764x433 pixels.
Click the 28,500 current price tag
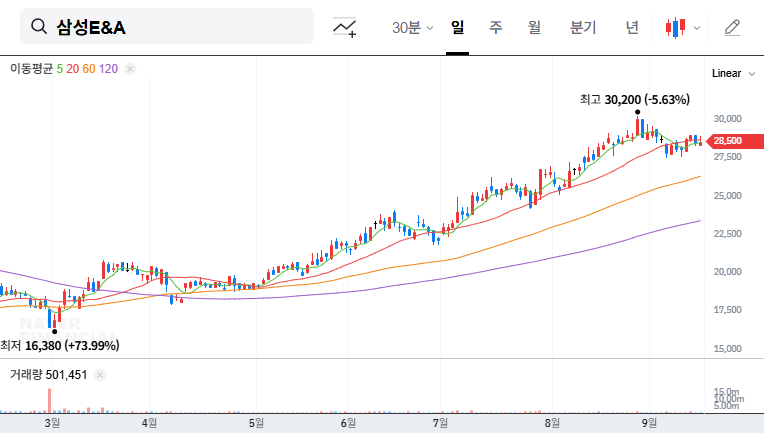(x=734, y=141)
